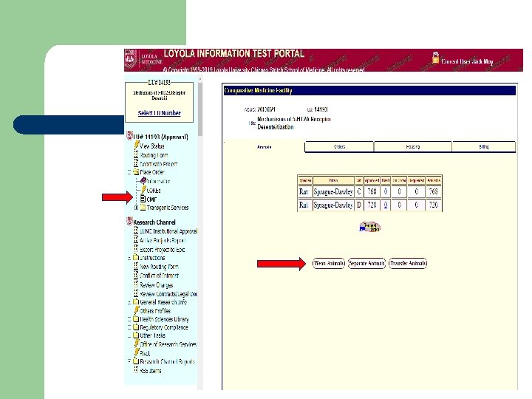This screenshot has width=532, height=399.
Task: Expand the Transgenic Services node
Action: pos(136,208)
